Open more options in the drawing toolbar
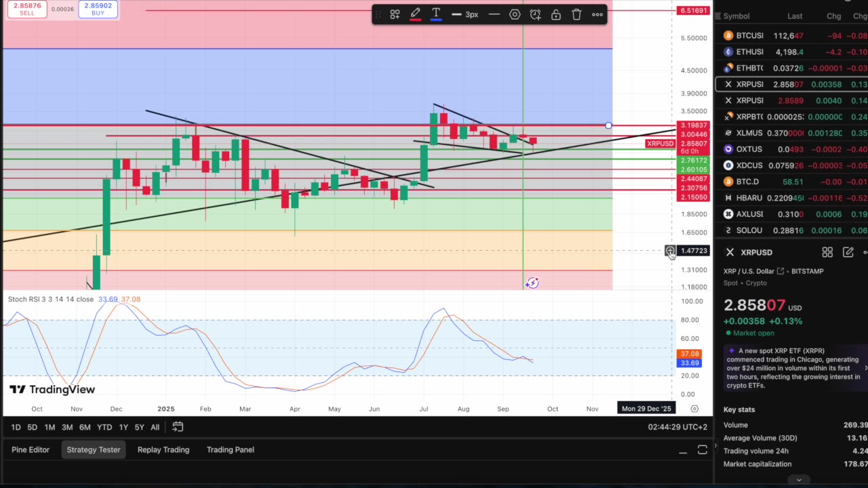The width and height of the screenshot is (868, 488). [x=597, y=14]
